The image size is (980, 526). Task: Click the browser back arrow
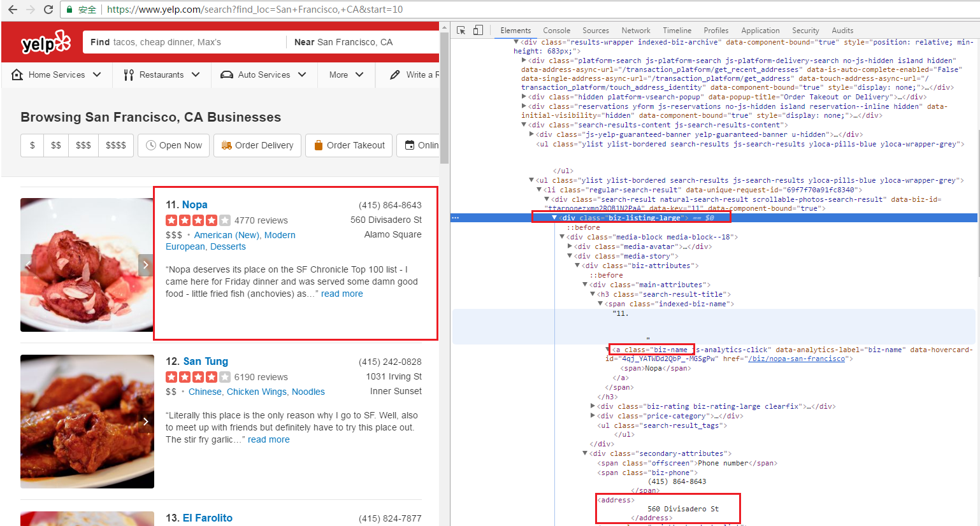13,10
